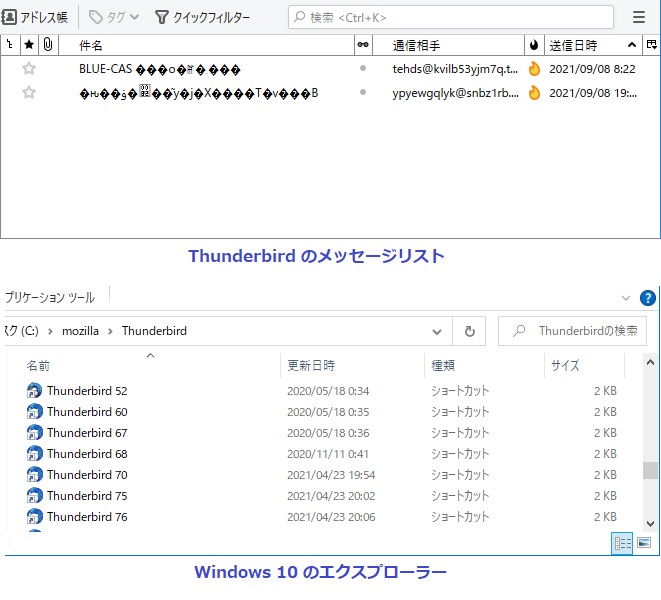Open the column picker in message list
This screenshot has width=661, height=600.
coord(652,45)
